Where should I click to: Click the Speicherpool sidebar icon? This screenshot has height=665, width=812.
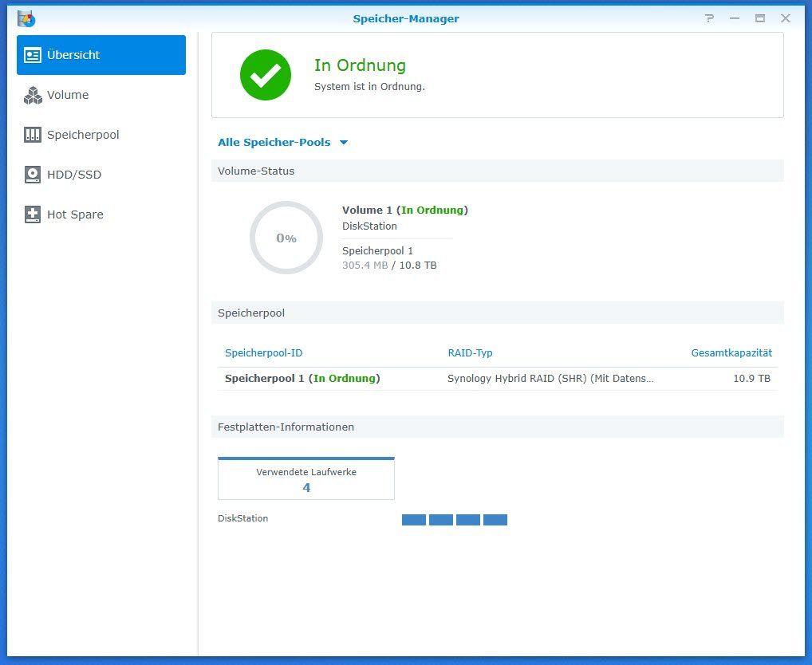tap(32, 135)
